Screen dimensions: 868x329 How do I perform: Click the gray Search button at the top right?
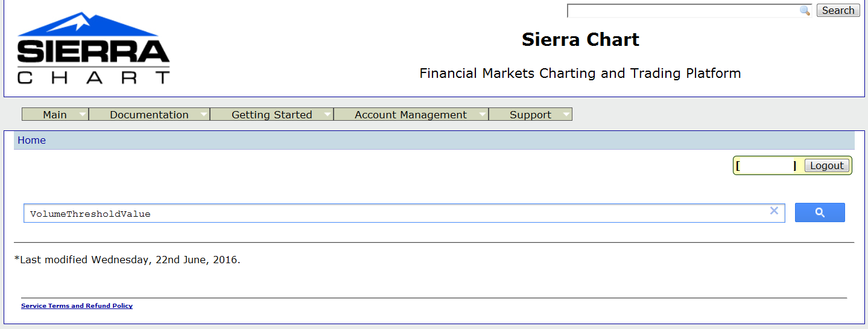click(838, 11)
